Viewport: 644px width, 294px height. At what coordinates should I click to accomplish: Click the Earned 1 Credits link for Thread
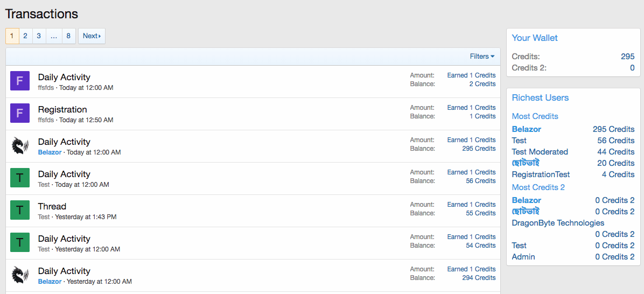(x=471, y=205)
